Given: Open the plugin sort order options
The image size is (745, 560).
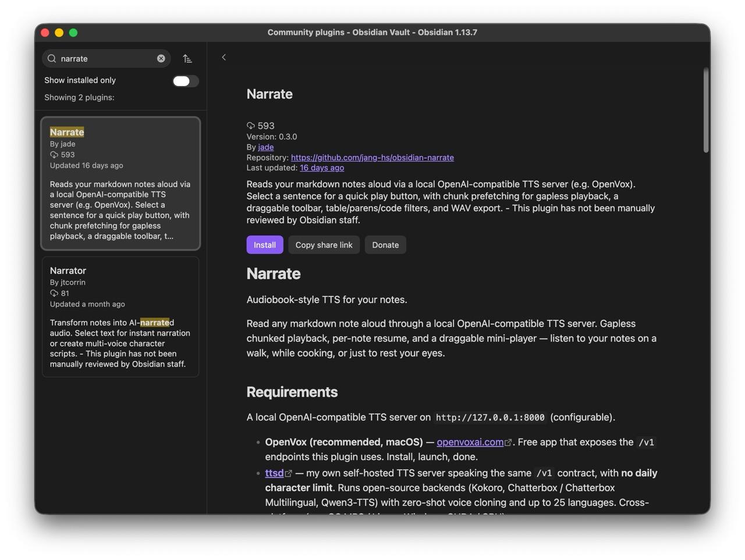Looking at the screenshot, I should tap(187, 59).
